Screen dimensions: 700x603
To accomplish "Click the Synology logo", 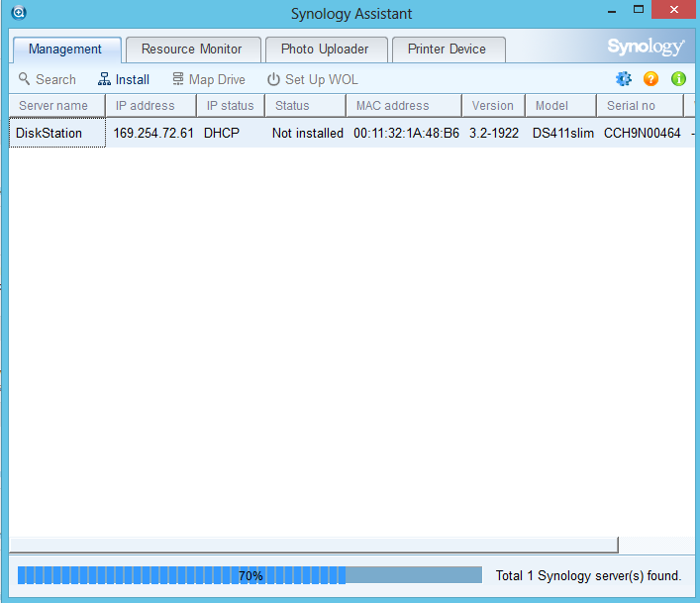I will coord(646,48).
